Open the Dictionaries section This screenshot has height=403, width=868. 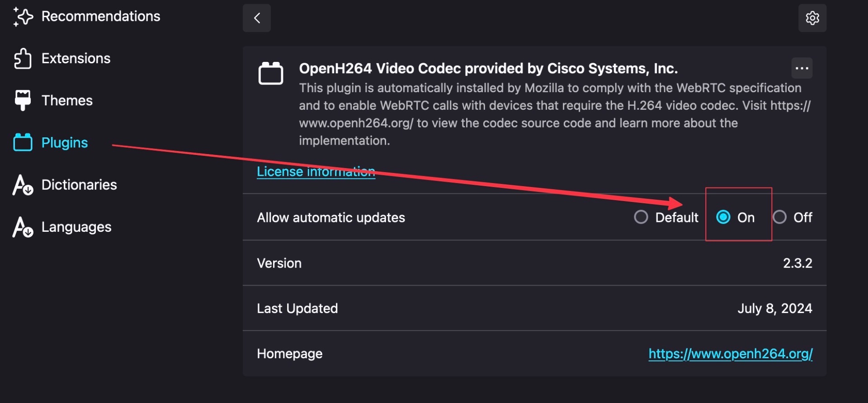pos(79,185)
